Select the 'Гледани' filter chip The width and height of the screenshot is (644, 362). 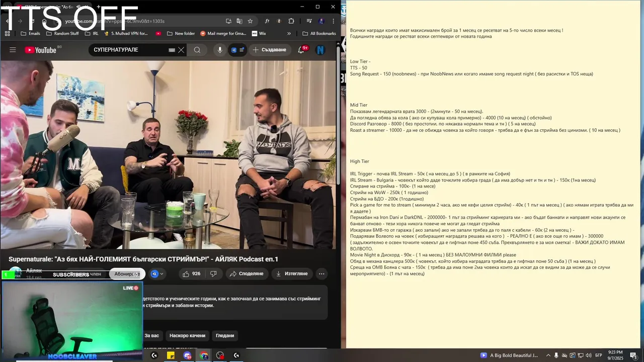point(225,335)
